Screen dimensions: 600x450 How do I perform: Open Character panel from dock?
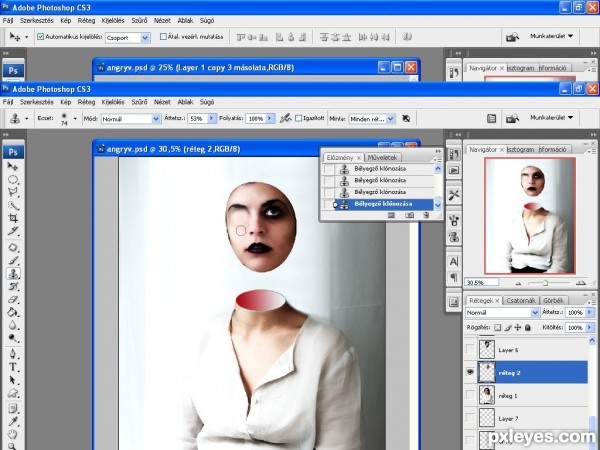pos(454,262)
